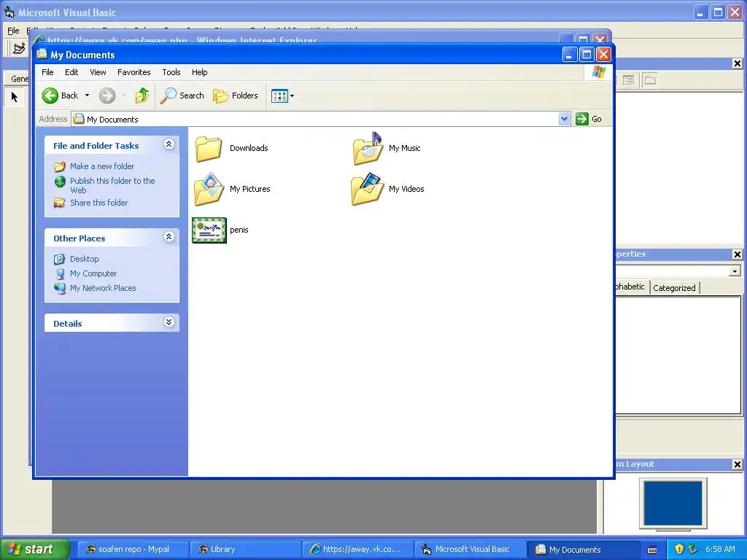The height and width of the screenshot is (560, 747).
Task: Expand the Address bar dropdown
Action: (x=564, y=119)
